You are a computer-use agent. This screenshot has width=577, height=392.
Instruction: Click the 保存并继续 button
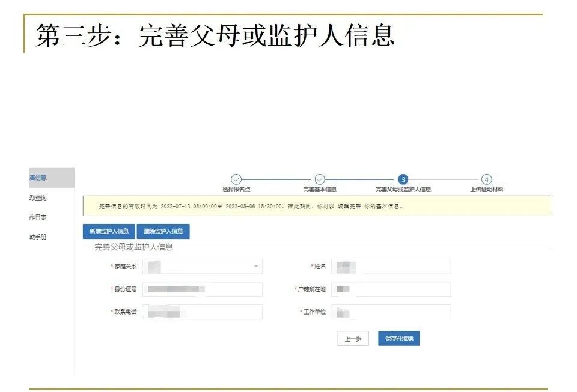[x=398, y=338]
